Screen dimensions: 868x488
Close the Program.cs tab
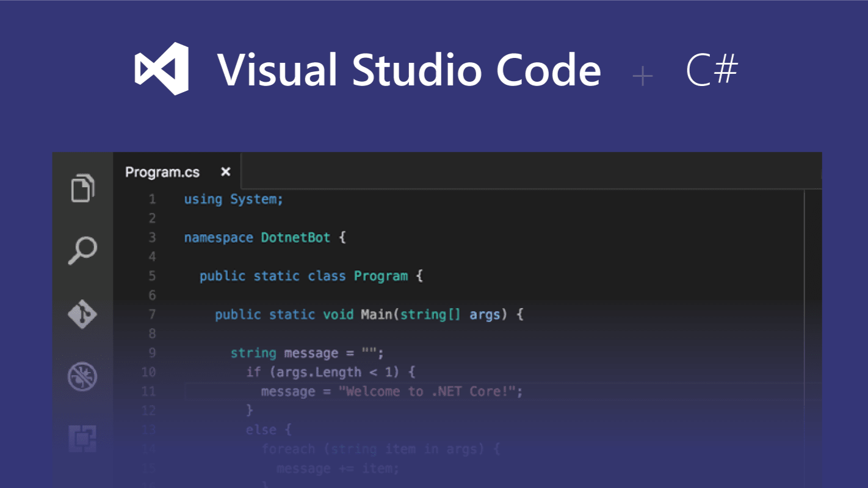pos(225,172)
